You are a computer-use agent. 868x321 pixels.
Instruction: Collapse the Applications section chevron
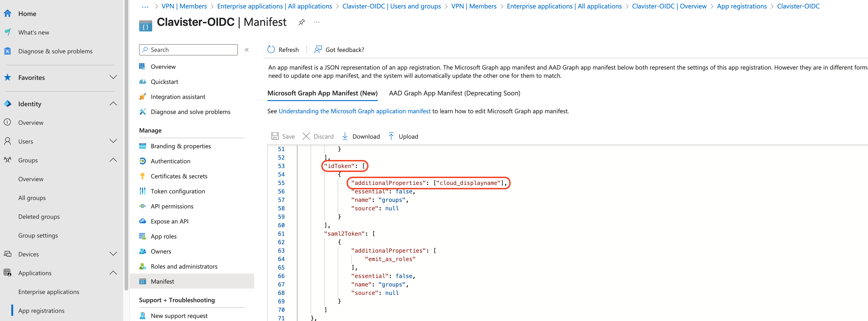(113, 273)
